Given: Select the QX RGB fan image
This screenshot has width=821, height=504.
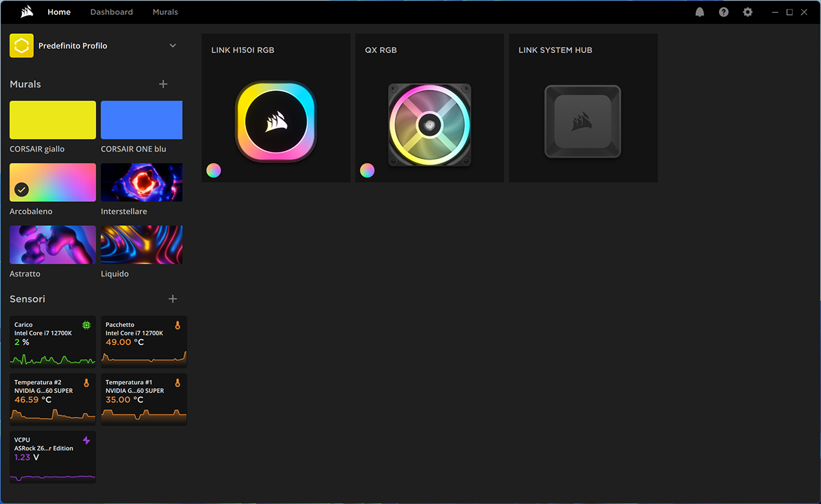Looking at the screenshot, I should point(430,124).
